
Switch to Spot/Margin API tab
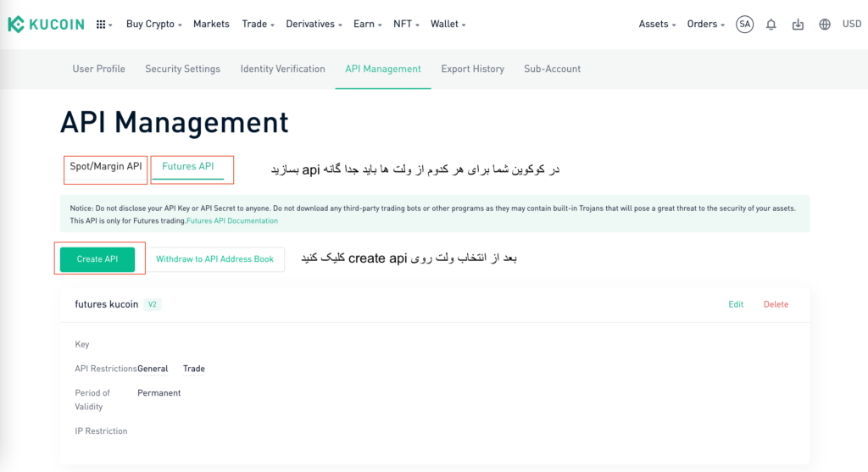point(106,167)
